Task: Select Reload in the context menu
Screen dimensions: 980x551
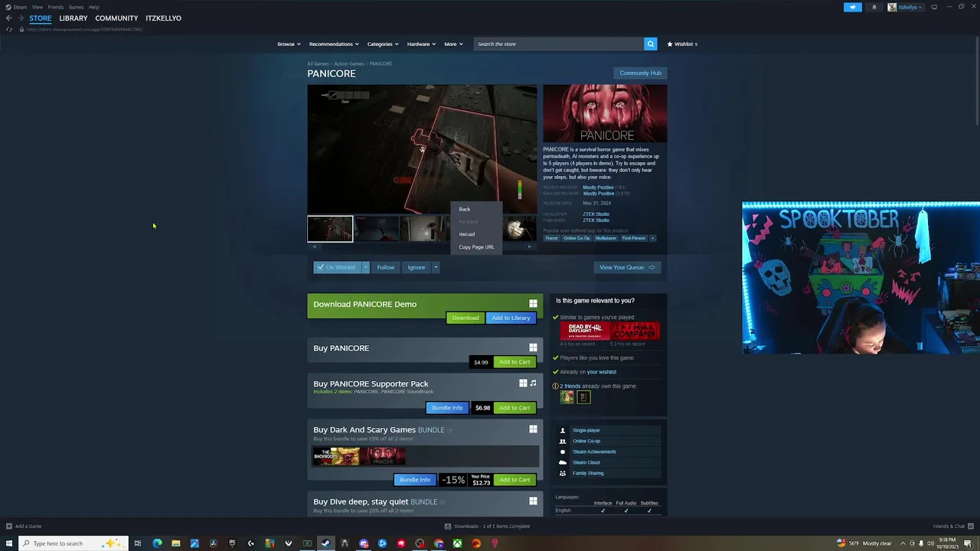Action: click(x=467, y=234)
